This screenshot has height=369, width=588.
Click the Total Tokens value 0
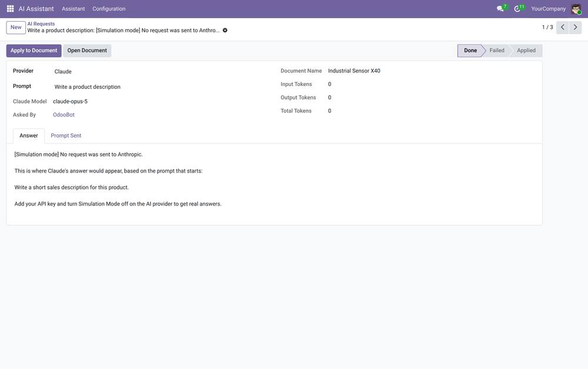click(330, 111)
